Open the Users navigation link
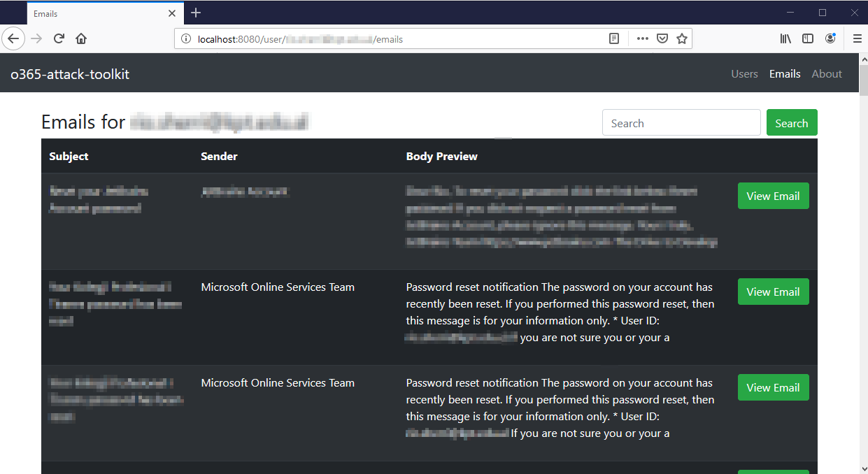 (x=744, y=73)
